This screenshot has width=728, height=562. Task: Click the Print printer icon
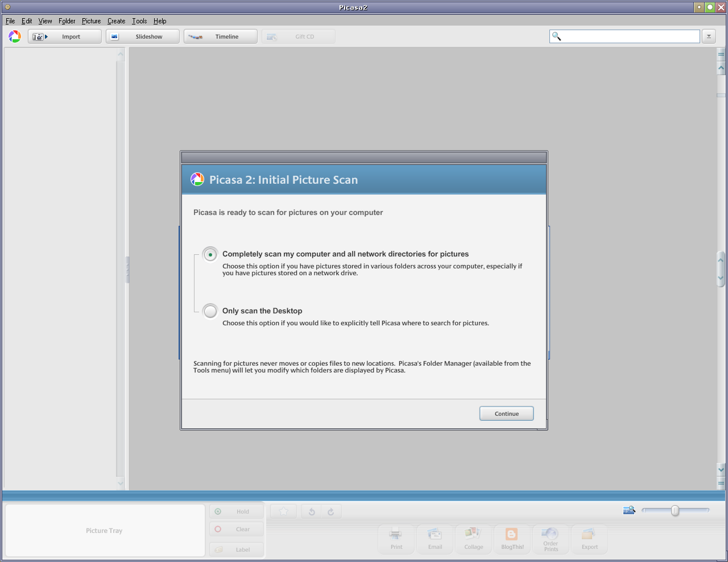396,534
